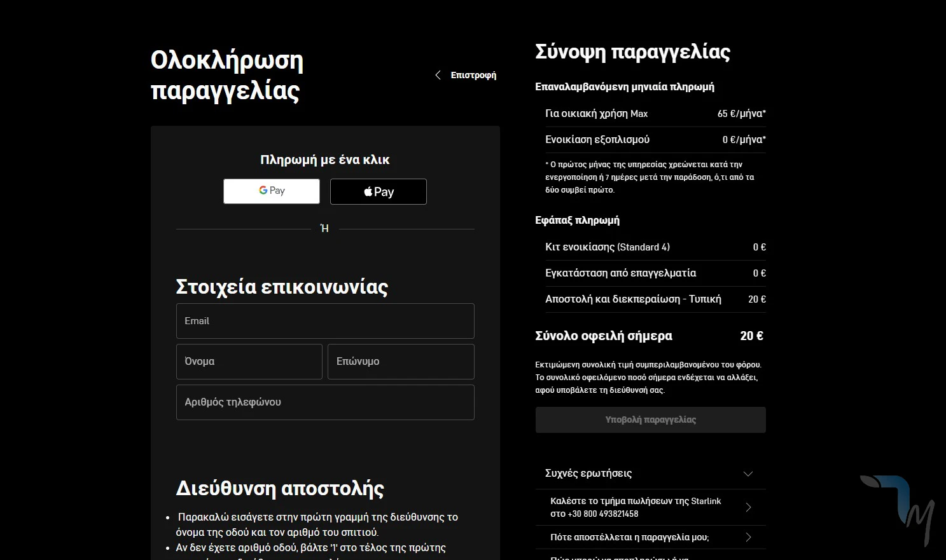
Task: Pay with the Apple Pay button
Action: pos(379,191)
